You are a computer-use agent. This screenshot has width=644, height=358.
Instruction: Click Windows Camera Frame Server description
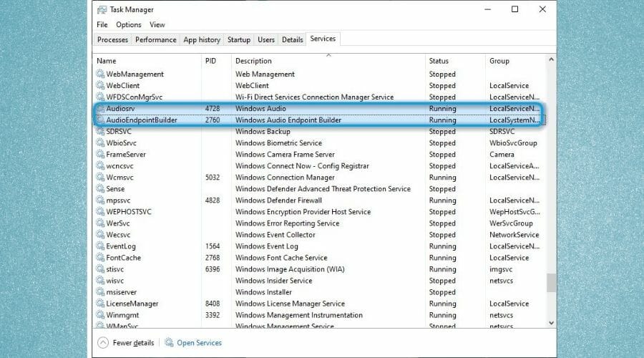point(285,155)
